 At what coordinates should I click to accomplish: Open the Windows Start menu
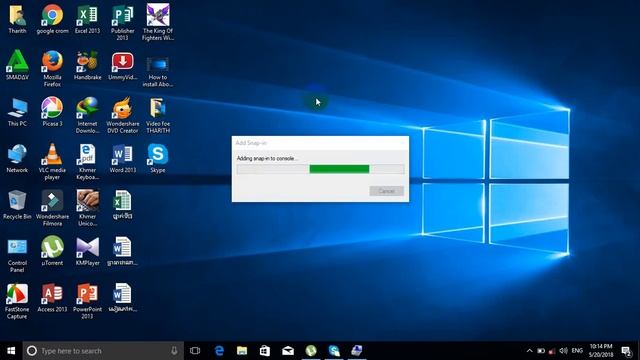pyautogui.click(x=11, y=351)
